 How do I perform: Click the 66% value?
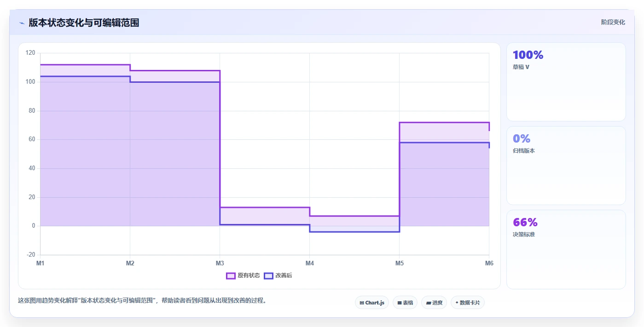[x=525, y=223]
